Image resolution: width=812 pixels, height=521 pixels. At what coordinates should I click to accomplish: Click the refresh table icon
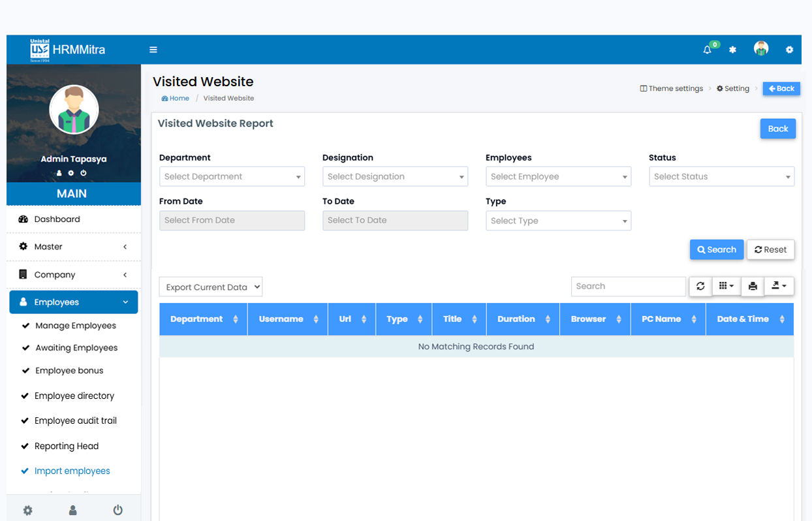coord(700,286)
